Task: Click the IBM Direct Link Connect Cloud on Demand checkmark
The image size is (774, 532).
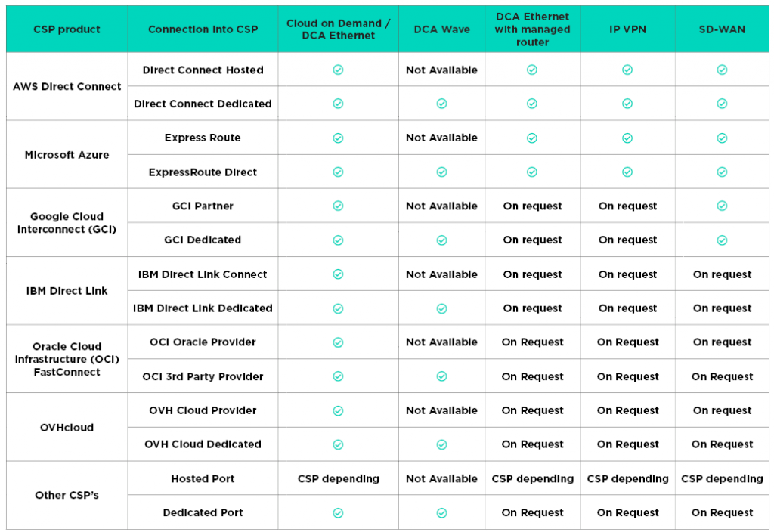Action: click(338, 274)
